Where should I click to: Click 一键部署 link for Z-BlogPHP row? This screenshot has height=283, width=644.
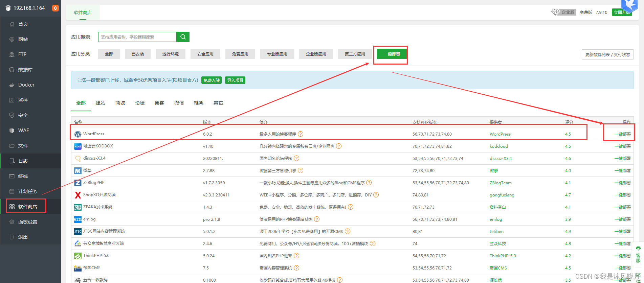tap(623, 183)
